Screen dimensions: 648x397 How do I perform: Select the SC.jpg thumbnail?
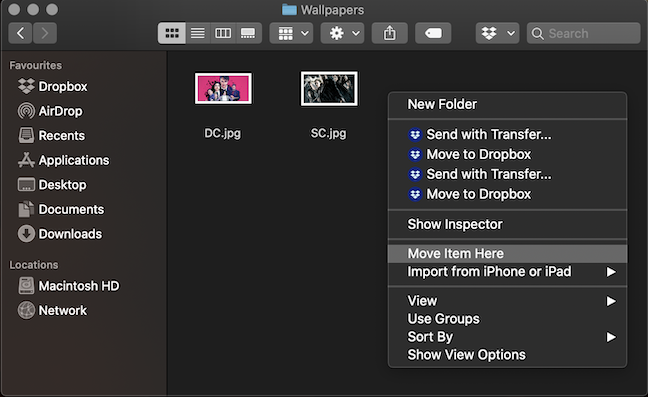[x=329, y=88]
